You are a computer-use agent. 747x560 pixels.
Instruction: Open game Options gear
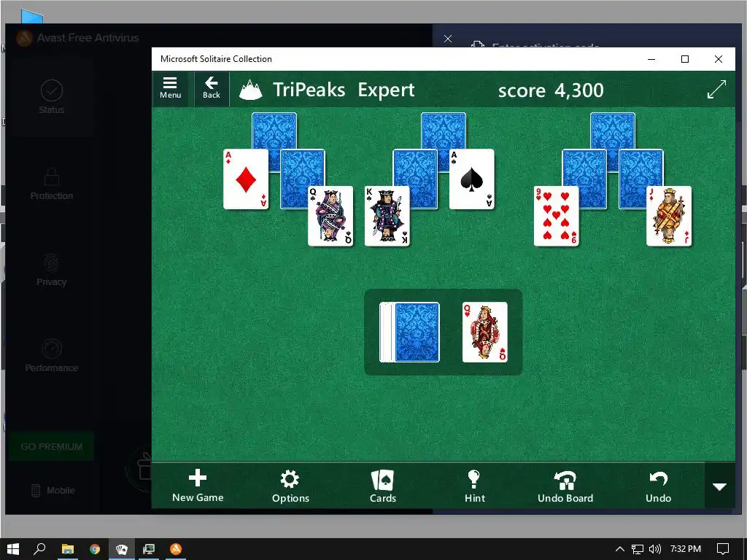290,486
